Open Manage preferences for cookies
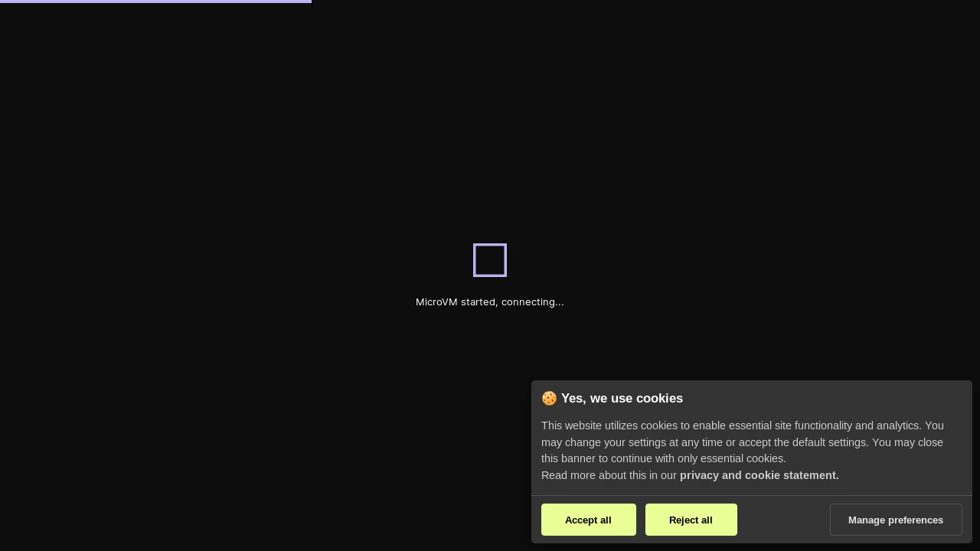 click(x=896, y=520)
